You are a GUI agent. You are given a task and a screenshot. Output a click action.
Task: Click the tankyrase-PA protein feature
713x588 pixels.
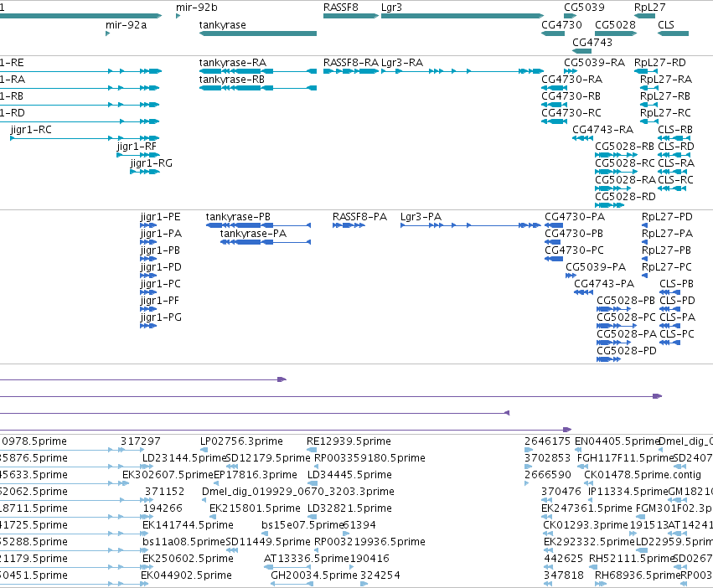[x=266, y=242]
